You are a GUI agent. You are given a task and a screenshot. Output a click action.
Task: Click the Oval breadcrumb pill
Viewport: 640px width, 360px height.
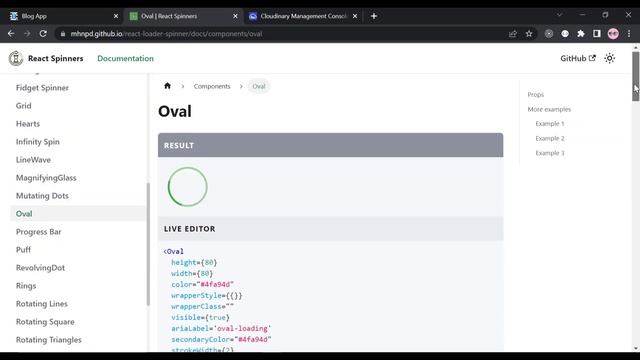(259, 86)
